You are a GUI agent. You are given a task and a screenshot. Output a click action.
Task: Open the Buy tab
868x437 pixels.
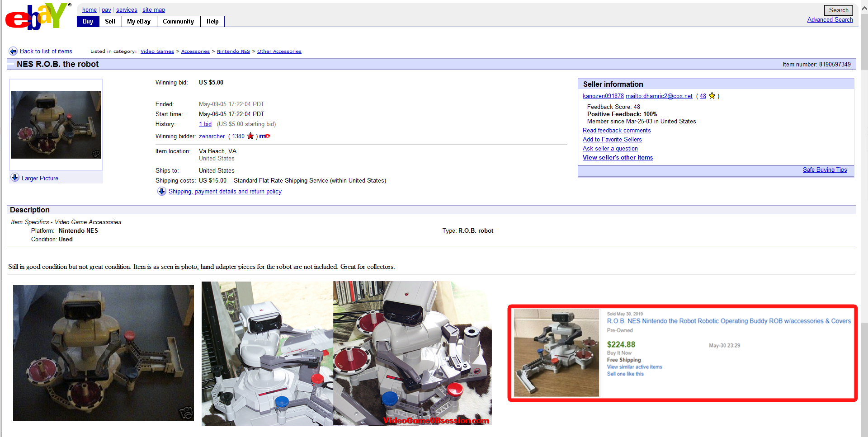pyautogui.click(x=88, y=21)
